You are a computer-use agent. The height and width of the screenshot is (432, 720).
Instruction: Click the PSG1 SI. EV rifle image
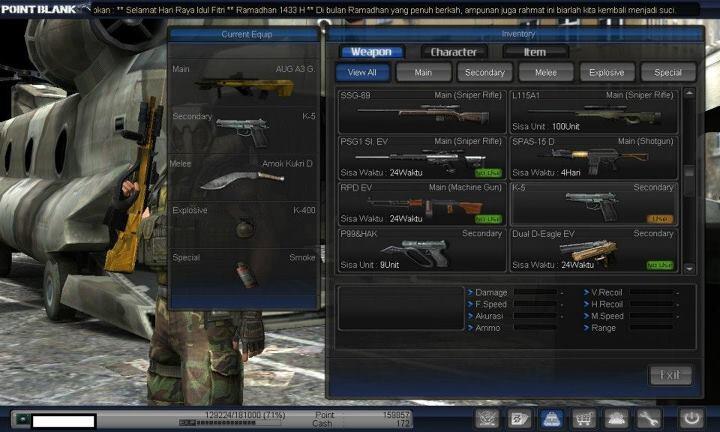[420, 159]
